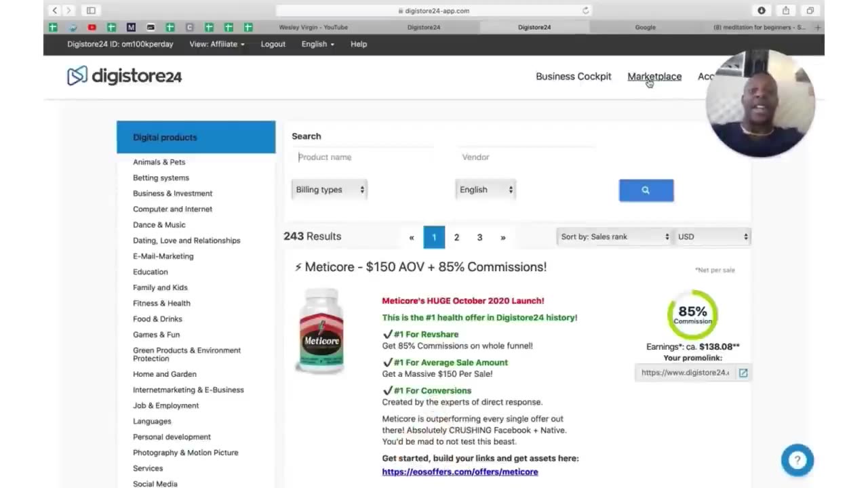The height and width of the screenshot is (488, 868).
Task: Select Education category
Action: (x=150, y=272)
